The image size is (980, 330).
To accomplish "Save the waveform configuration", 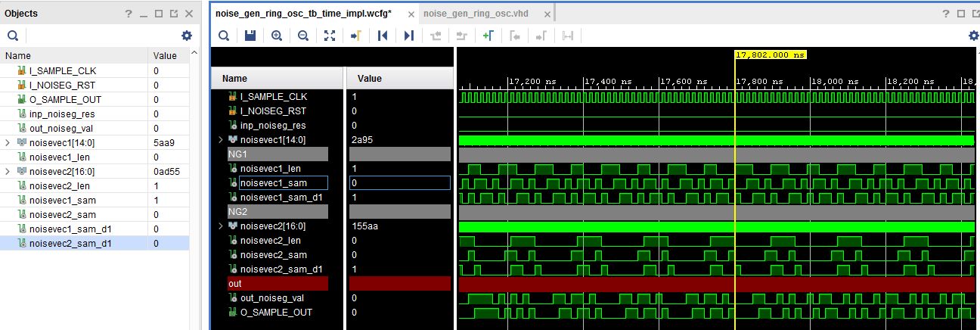I will [250, 36].
